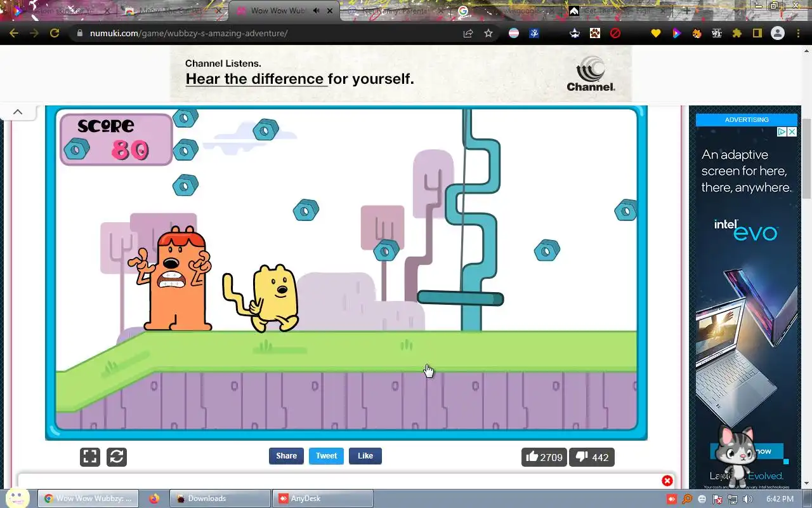Close the Wow Wow Wubbzy tab
Viewport: 812px width, 508px height.
(x=330, y=11)
